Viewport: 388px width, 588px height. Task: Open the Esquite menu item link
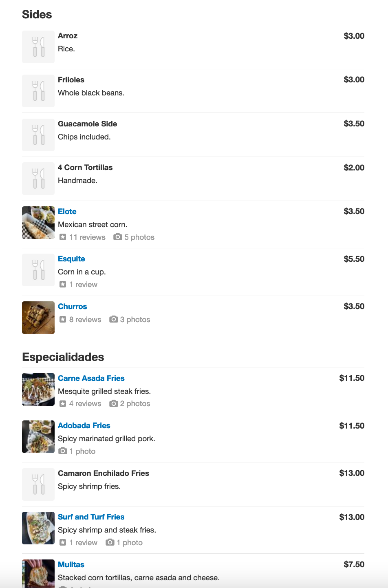point(71,259)
